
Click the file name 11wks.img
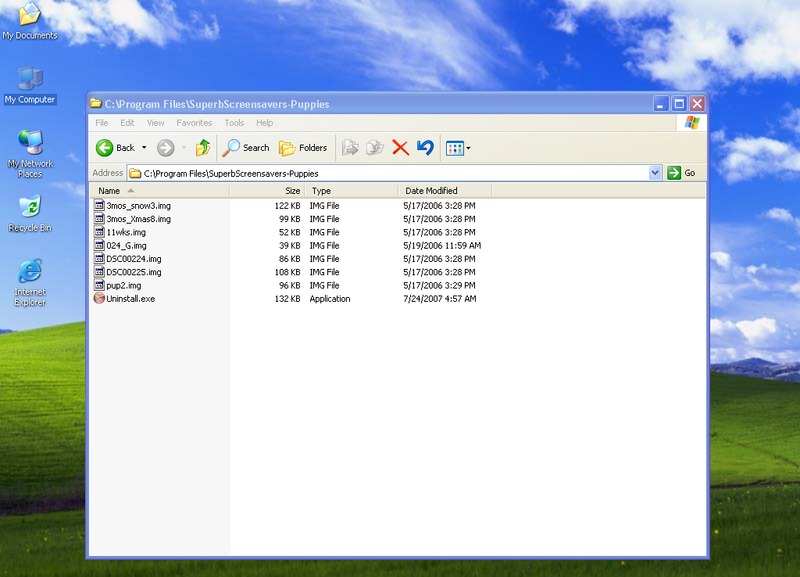(x=126, y=232)
